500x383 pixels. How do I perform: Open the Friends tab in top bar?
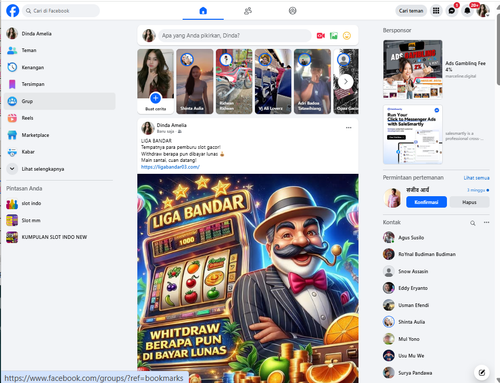248,11
